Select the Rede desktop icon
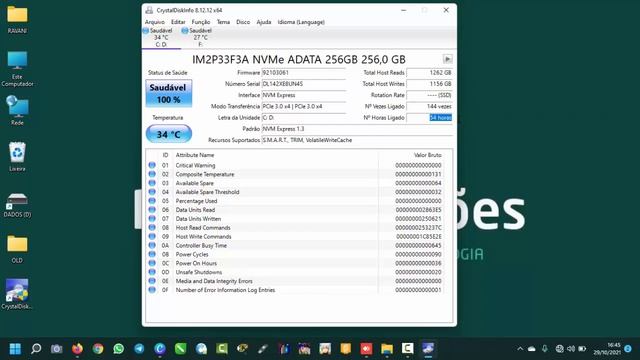 (x=17, y=110)
